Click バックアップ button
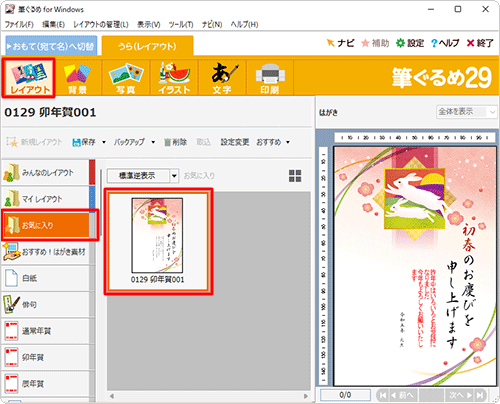Screen dimensions: 500x404 click(x=129, y=142)
